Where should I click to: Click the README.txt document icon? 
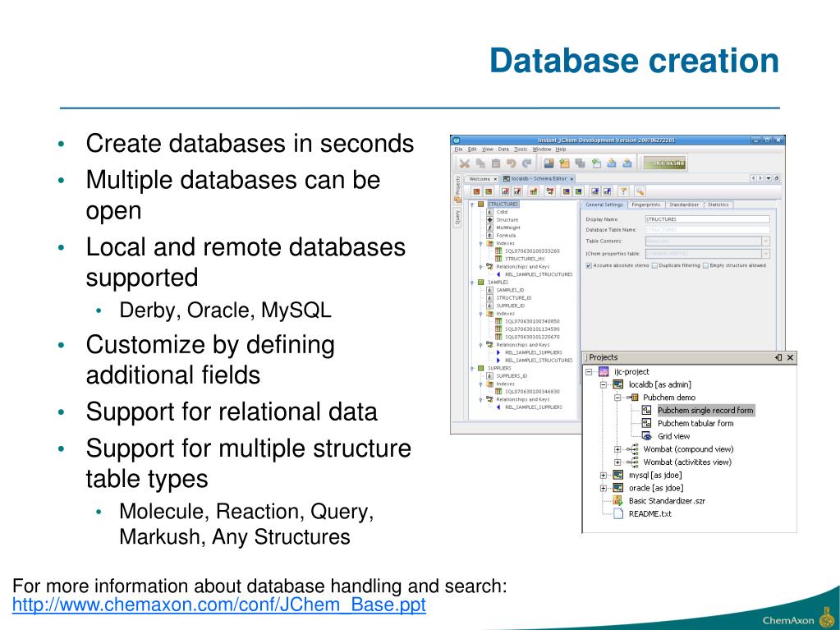point(617,513)
